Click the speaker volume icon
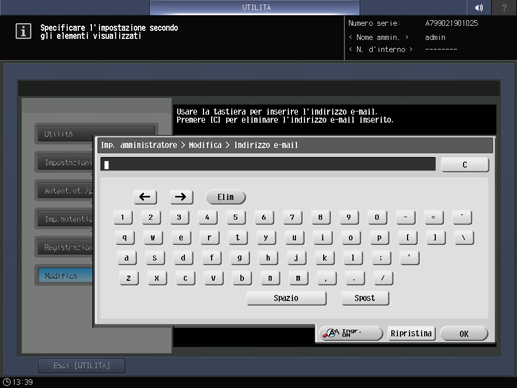The image size is (517, 388). [x=479, y=7]
